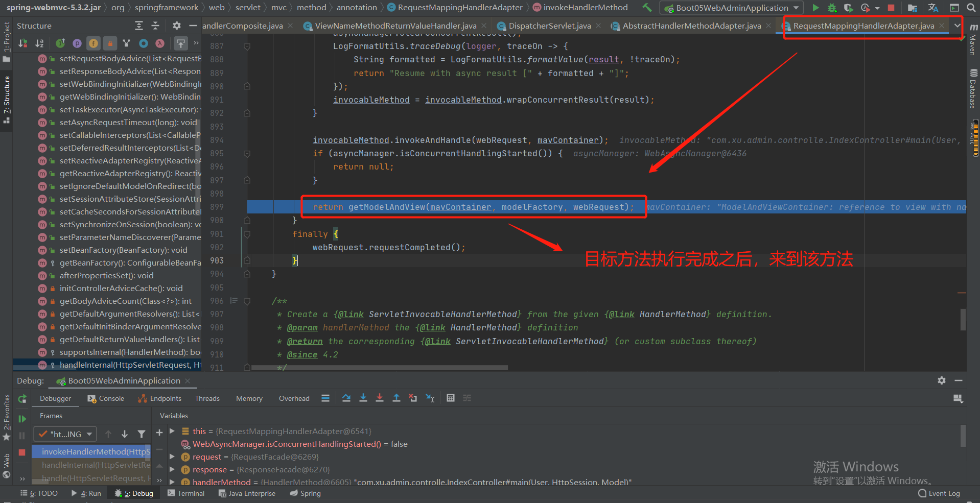Open the 6: TODO tool window

[x=39, y=493]
